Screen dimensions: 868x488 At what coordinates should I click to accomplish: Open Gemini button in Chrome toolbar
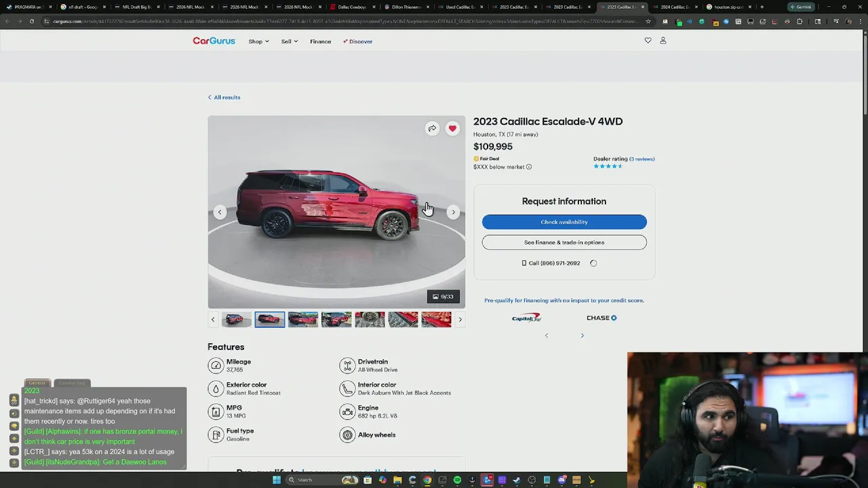coord(800,7)
